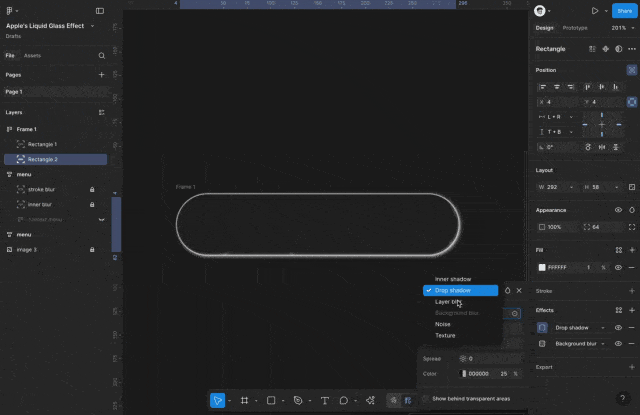Toggle Fill FFFFFF visibility eye
The image size is (640, 415).
618,268
